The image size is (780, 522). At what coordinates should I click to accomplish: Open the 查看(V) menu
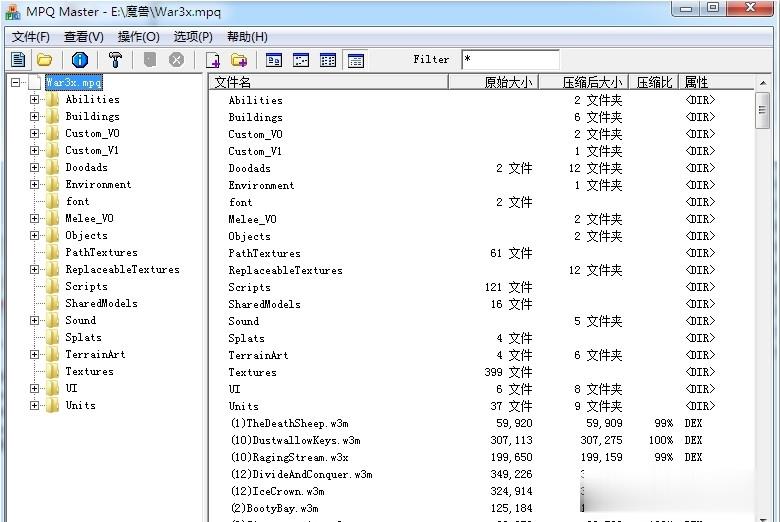(x=84, y=37)
